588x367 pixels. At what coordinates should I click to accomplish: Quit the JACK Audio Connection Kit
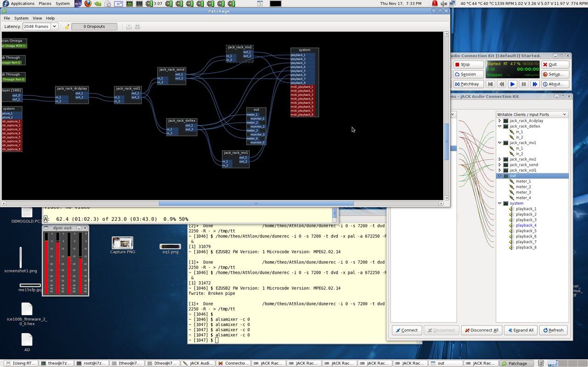[x=555, y=65]
